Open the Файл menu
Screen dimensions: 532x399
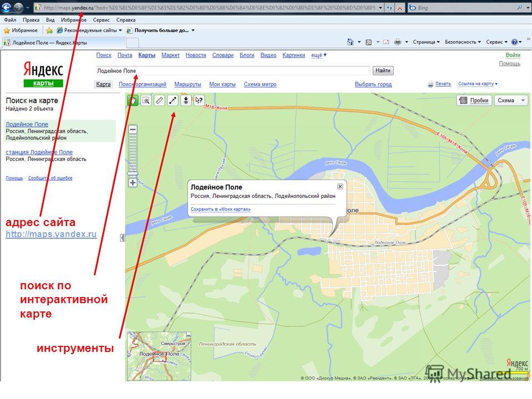[x=10, y=20]
